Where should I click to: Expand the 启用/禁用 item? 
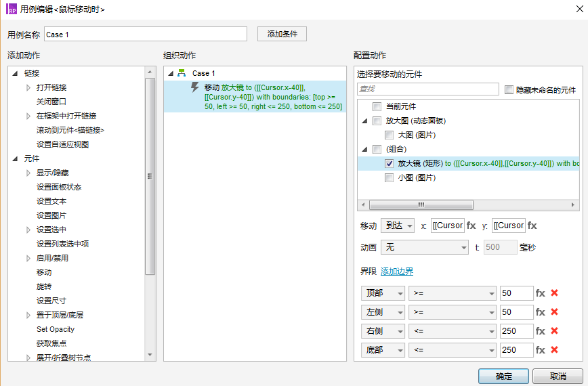click(28, 258)
